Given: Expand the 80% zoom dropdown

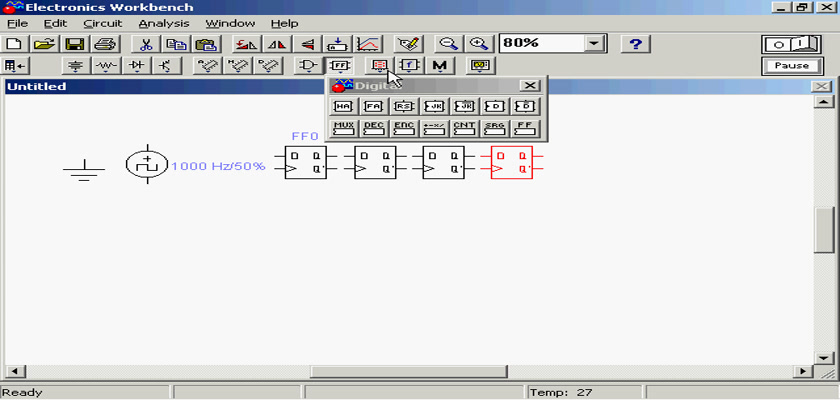Looking at the screenshot, I should pyautogui.click(x=595, y=44).
